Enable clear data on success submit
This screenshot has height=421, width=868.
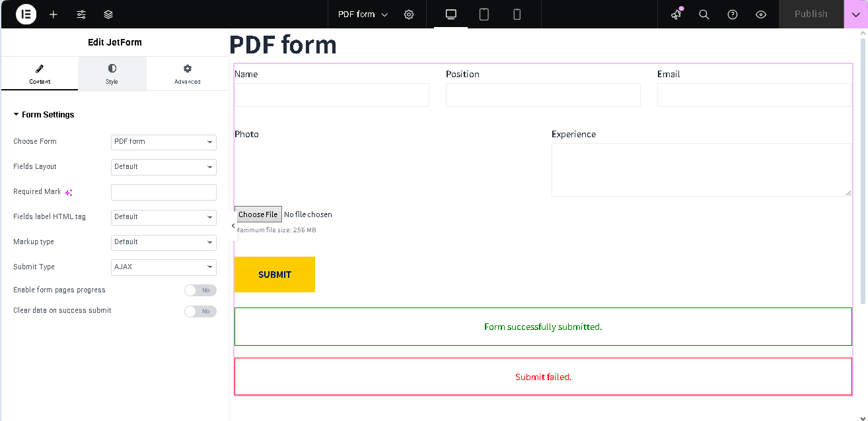(200, 311)
